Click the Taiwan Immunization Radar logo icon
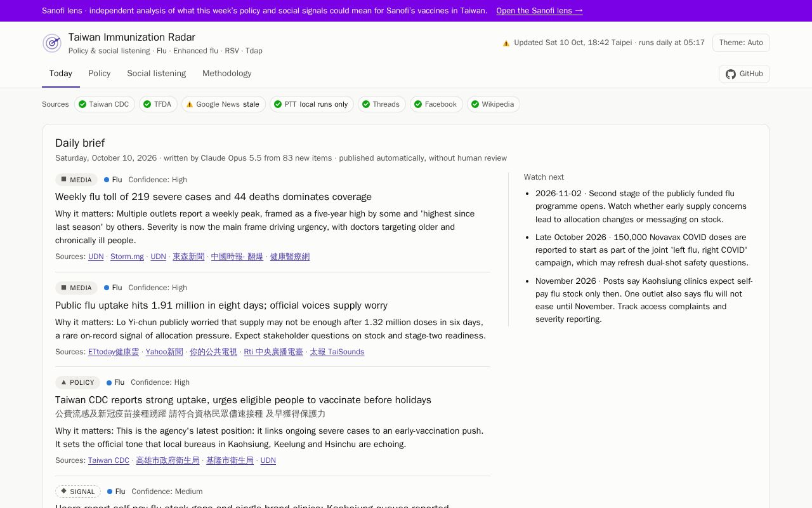 tap(52, 43)
